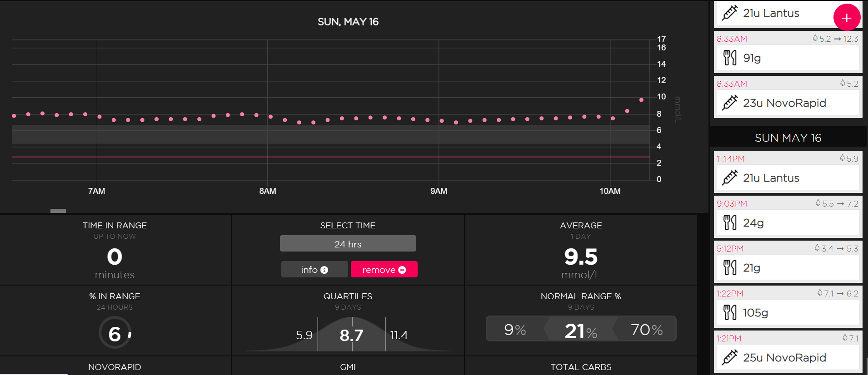Click the Quartiles distribution chart
This screenshot has height=375, width=868.
tap(348, 335)
